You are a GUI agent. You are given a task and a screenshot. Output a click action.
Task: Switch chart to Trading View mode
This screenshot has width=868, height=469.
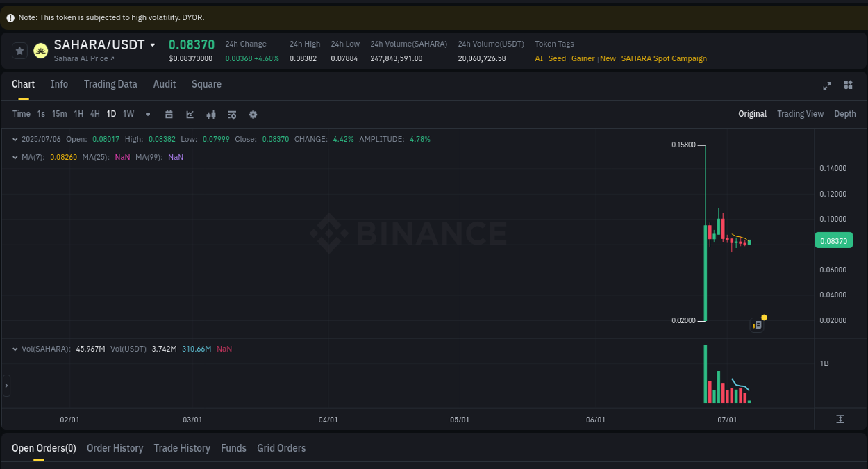(800, 113)
